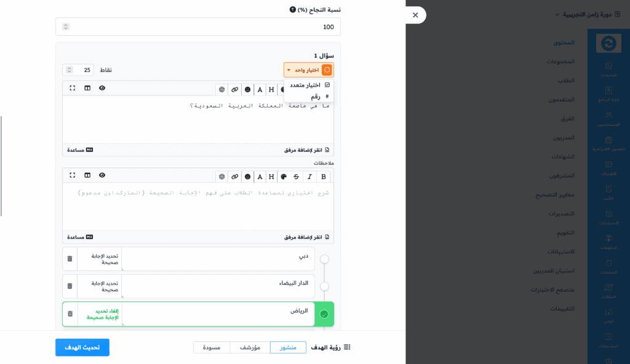
Task: Toggle fullscreen in the notes editor
Action: click(73, 175)
